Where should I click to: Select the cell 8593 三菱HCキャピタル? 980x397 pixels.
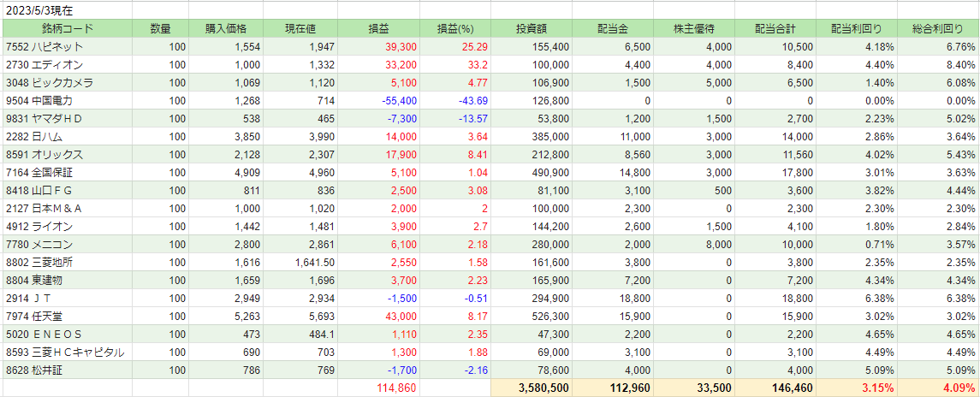67,352
